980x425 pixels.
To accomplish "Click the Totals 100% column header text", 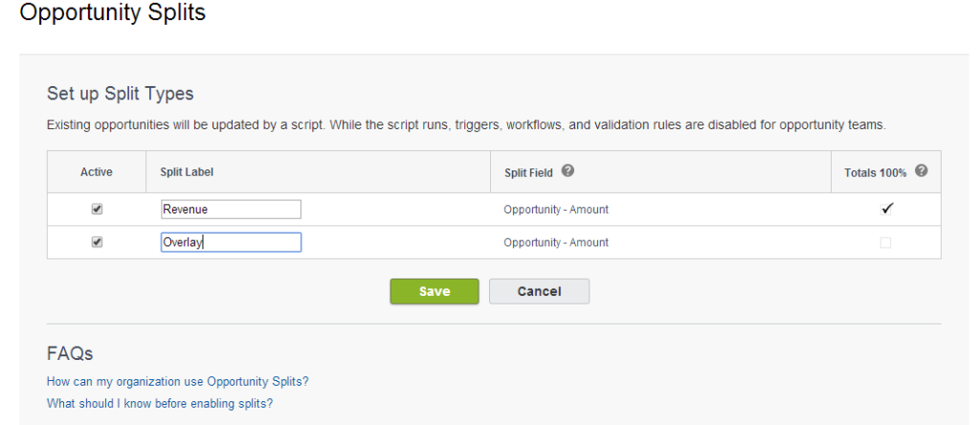I will click(875, 172).
